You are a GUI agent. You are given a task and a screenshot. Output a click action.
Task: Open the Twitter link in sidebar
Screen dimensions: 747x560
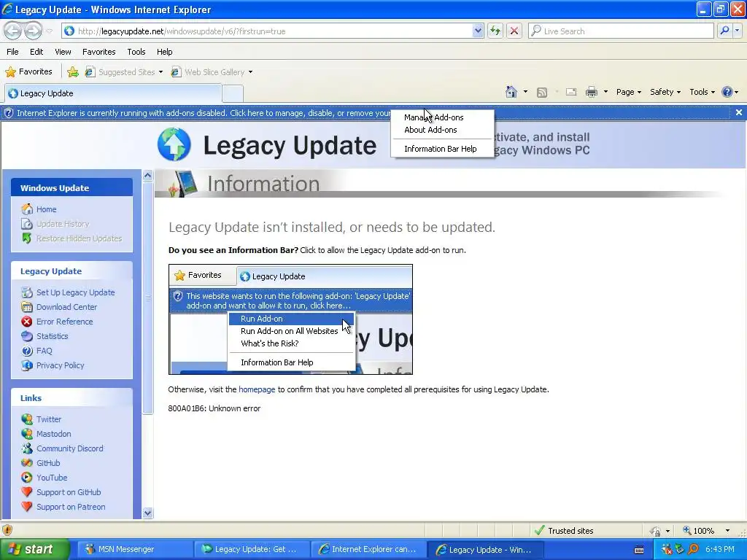(49, 419)
